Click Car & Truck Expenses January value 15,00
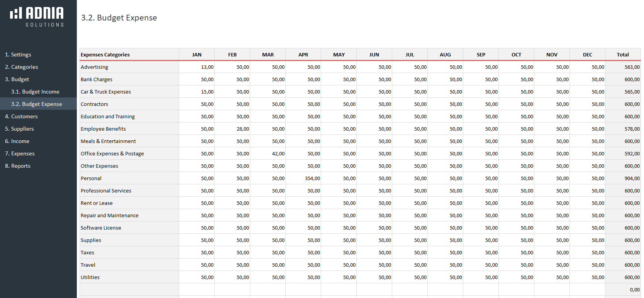The image size is (644, 298). (197, 92)
